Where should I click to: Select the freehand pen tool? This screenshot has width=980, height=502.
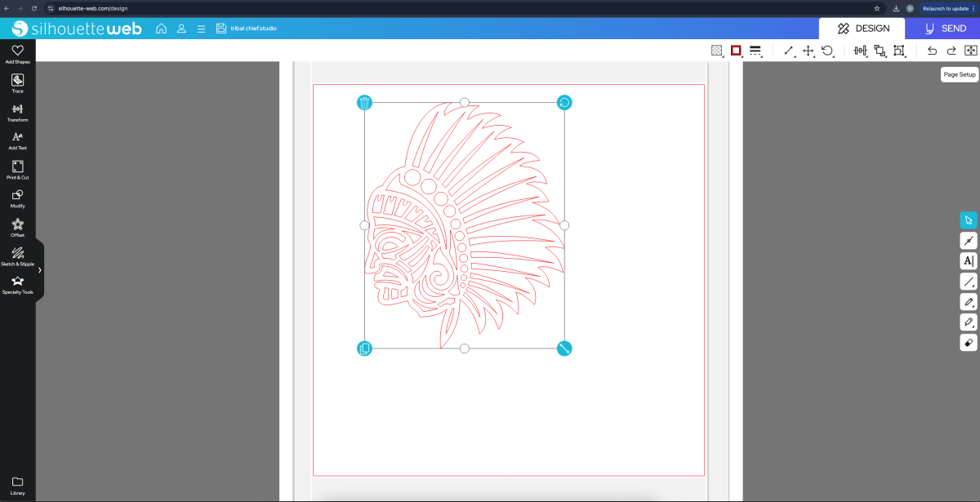pyautogui.click(x=969, y=302)
